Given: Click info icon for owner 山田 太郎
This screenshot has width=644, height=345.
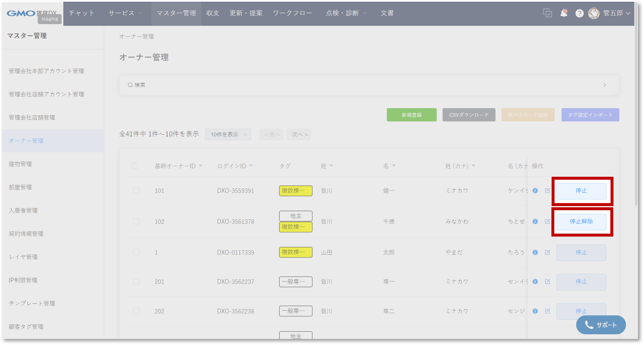Looking at the screenshot, I should point(535,252).
